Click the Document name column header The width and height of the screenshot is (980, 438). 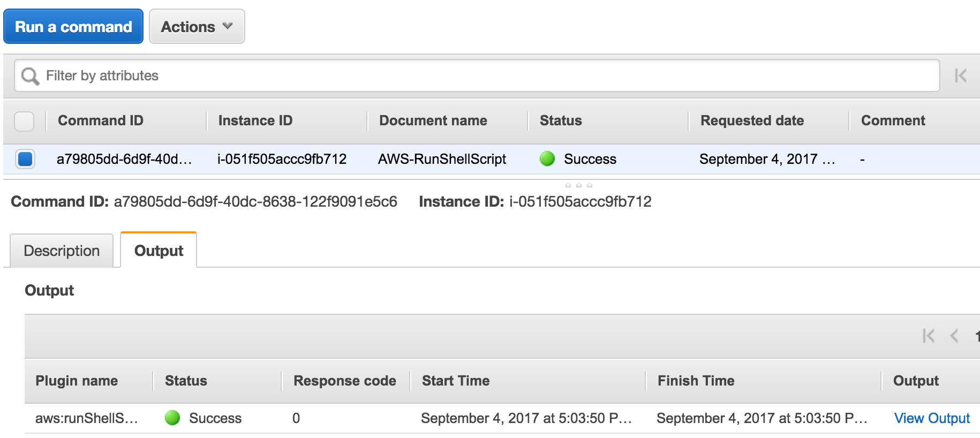tap(433, 121)
